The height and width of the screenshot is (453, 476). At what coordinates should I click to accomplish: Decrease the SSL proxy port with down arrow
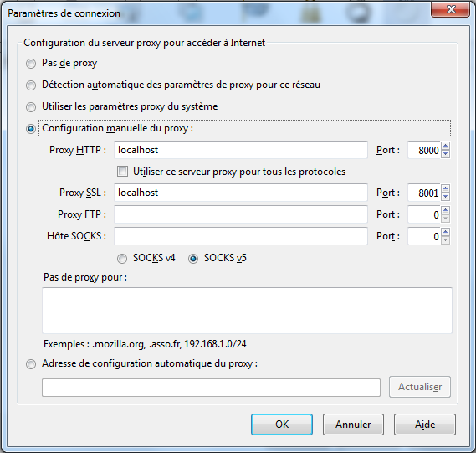click(445, 197)
